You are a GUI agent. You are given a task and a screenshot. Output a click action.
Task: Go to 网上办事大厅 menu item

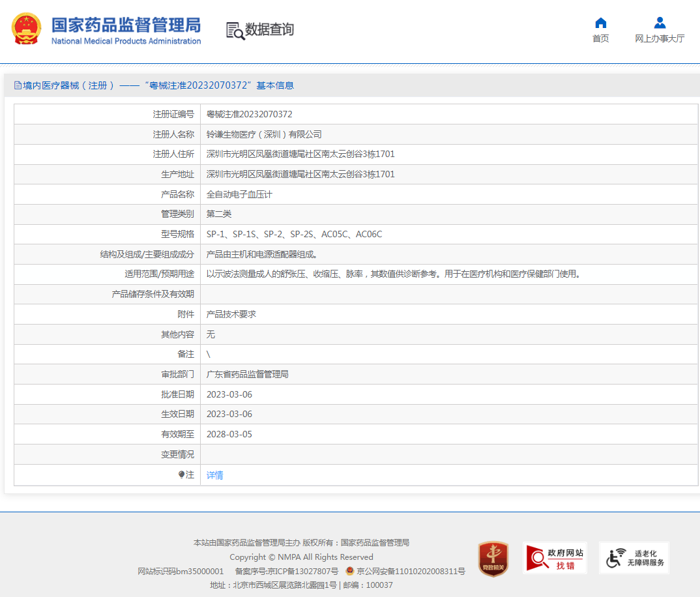(x=660, y=39)
